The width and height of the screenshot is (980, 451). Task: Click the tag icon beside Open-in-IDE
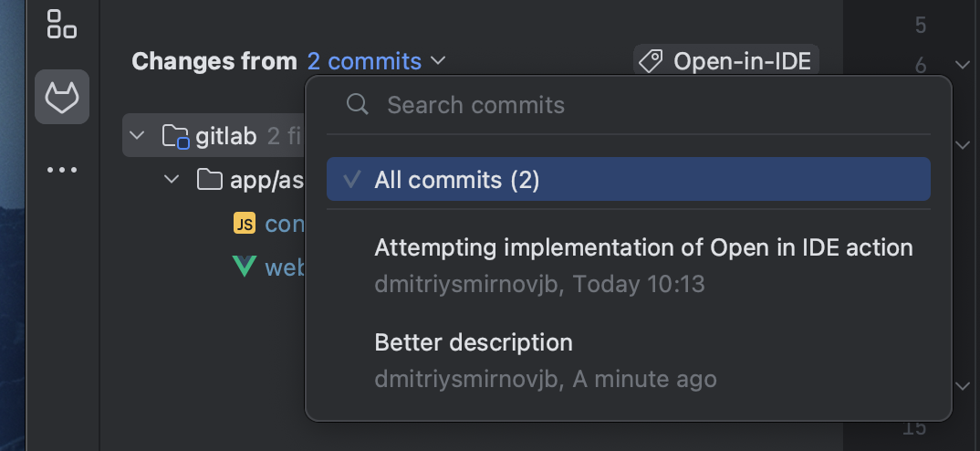click(651, 62)
